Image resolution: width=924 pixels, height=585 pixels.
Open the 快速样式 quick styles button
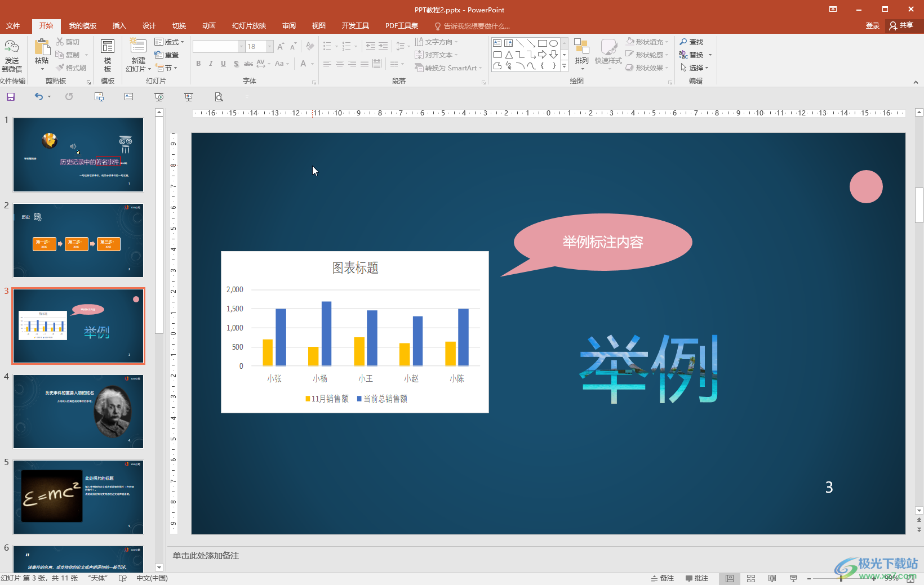[x=608, y=54]
